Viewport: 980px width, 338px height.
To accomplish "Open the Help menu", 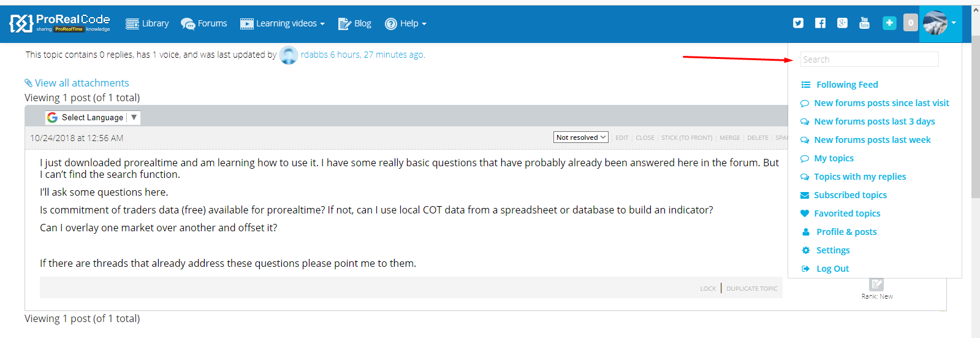I will pyautogui.click(x=406, y=24).
